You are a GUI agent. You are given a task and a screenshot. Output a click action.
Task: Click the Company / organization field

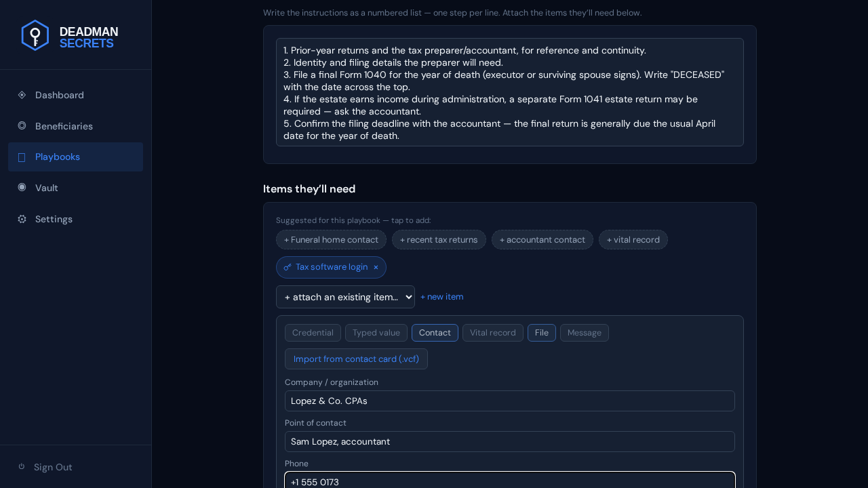(510, 401)
